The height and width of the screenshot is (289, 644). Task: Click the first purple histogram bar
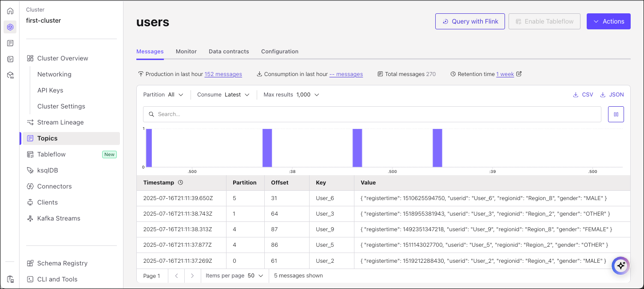pos(149,148)
